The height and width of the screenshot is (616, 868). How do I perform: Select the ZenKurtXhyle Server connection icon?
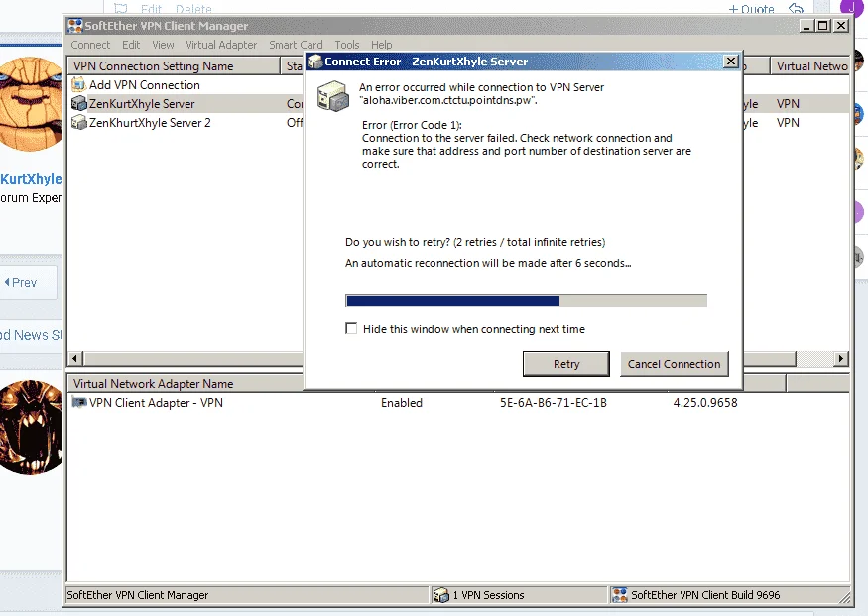[79, 103]
